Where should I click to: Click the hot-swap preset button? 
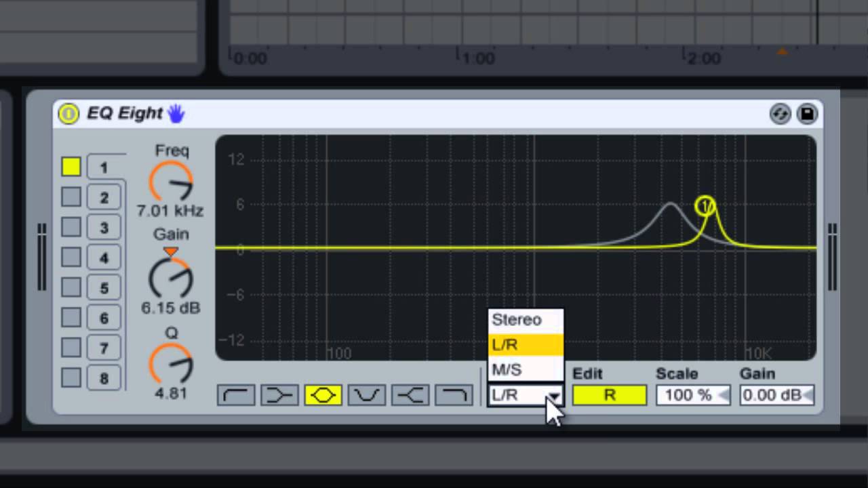click(x=781, y=114)
